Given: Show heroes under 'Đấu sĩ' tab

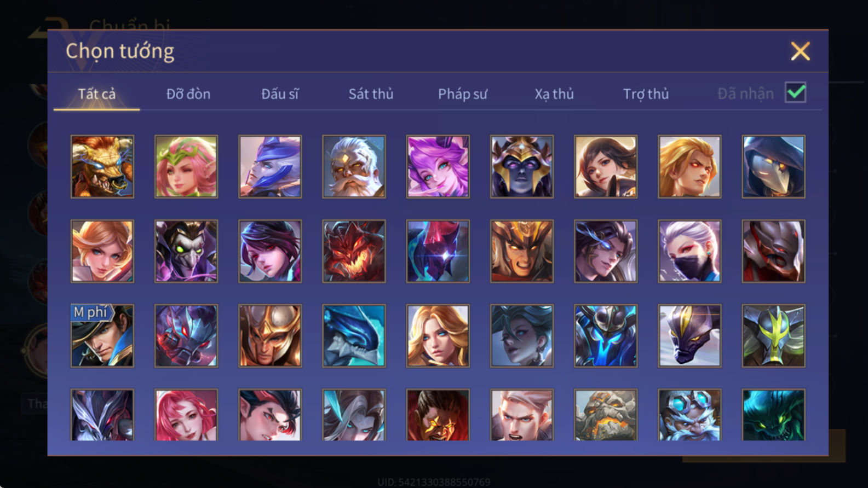Looking at the screenshot, I should point(280,94).
